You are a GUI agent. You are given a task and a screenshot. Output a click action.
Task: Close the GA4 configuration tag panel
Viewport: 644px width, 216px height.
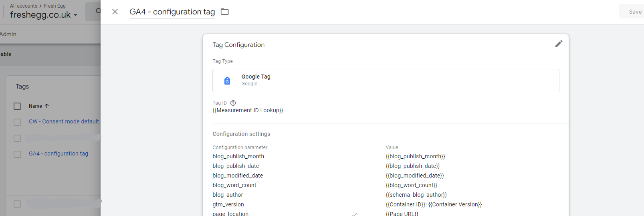[x=115, y=12]
